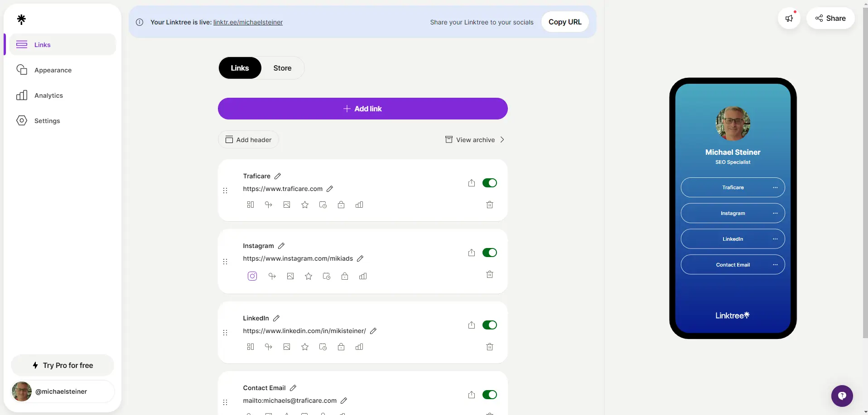The width and height of the screenshot is (868, 415).
Task: Toggle off the Instagram link
Action: click(x=490, y=253)
